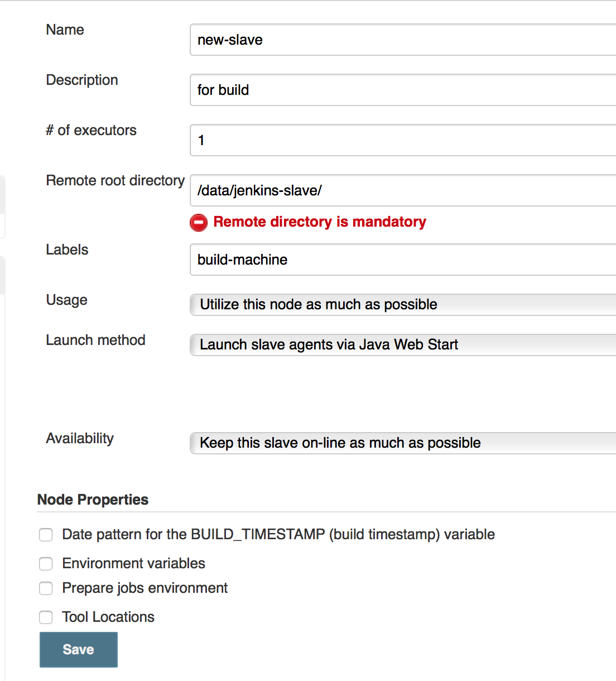Image resolution: width=616 pixels, height=681 pixels.
Task: Click the Description field with 'for build'
Action: click(x=403, y=90)
